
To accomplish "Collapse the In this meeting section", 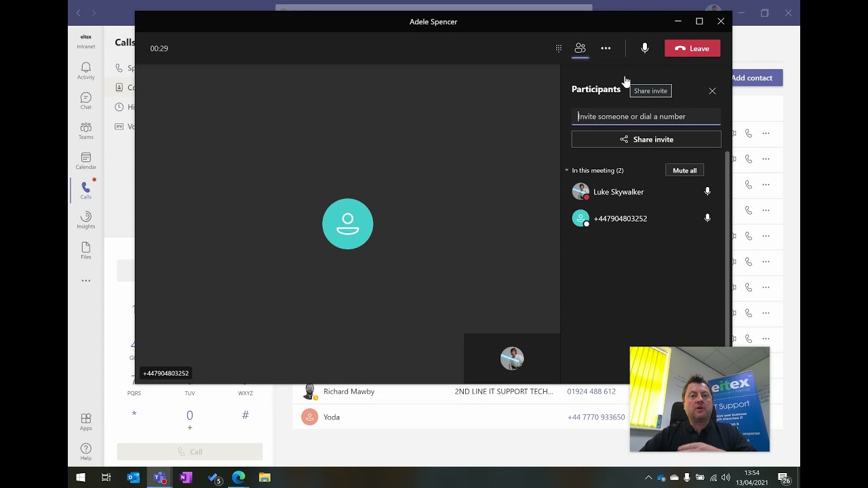I will [x=567, y=170].
